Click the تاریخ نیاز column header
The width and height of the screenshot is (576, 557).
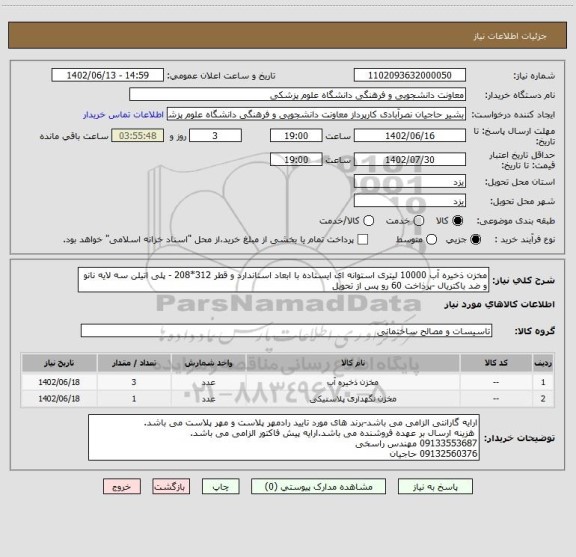pyautogui.click(x=59, y=363)
